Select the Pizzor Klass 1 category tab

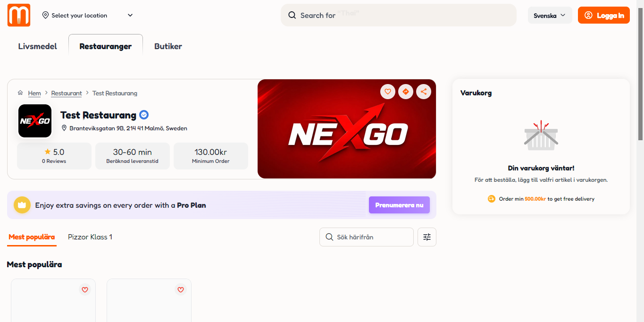[90, 237]
